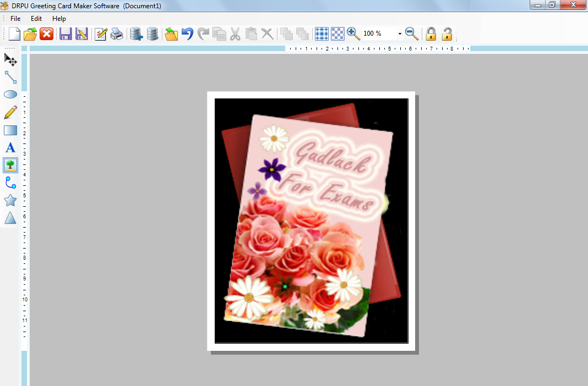
Task: Open the Help menu
Action: coord(59,18)
